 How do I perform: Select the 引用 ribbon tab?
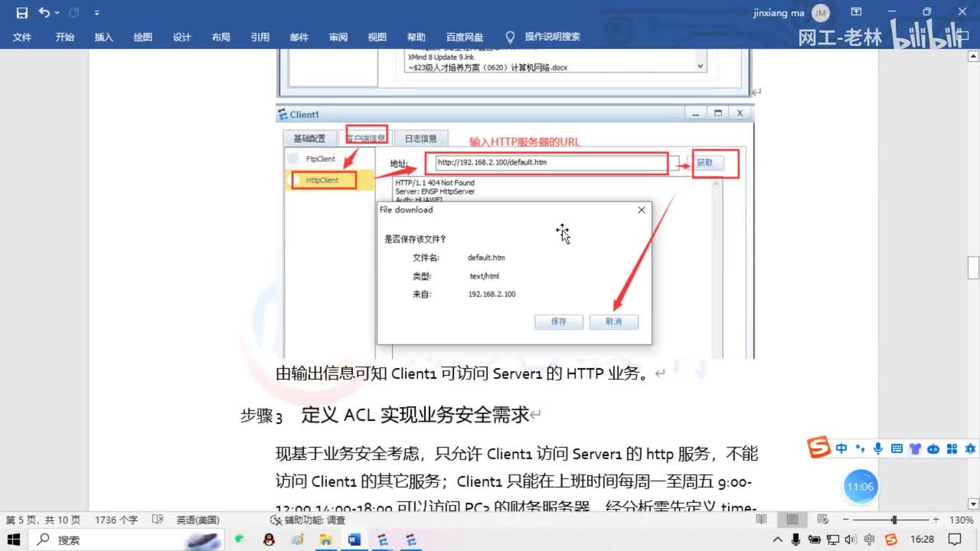click(x=260, y=37)
